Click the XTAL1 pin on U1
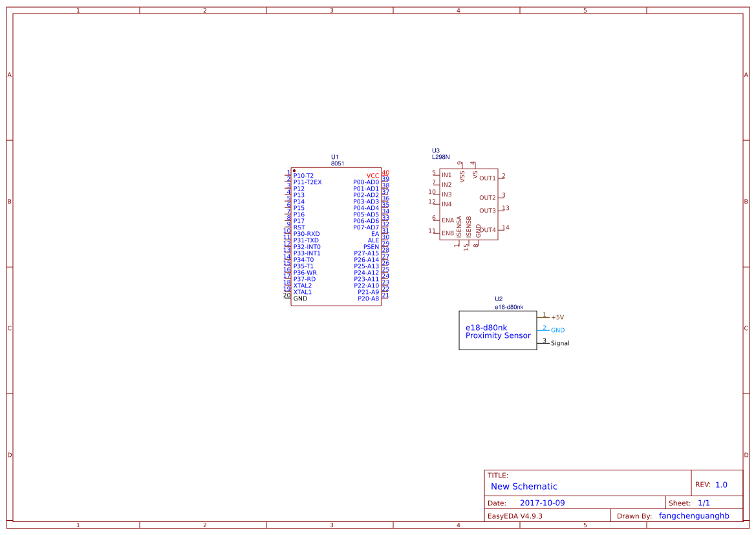Screen dimensions: 756x535 302,291
